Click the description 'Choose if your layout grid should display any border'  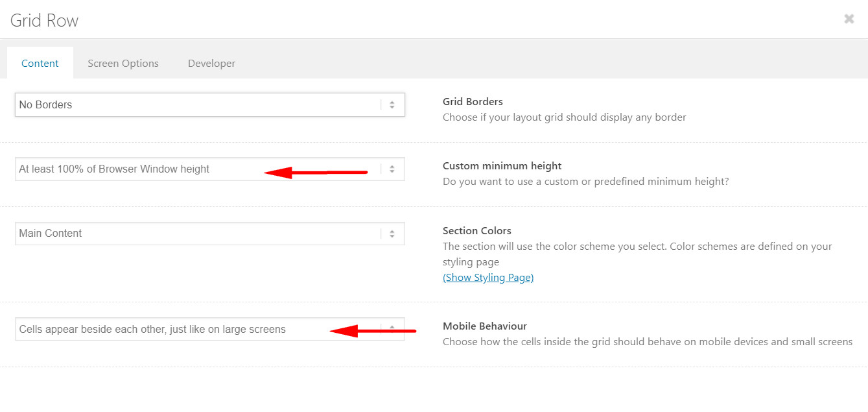[565, 117]
